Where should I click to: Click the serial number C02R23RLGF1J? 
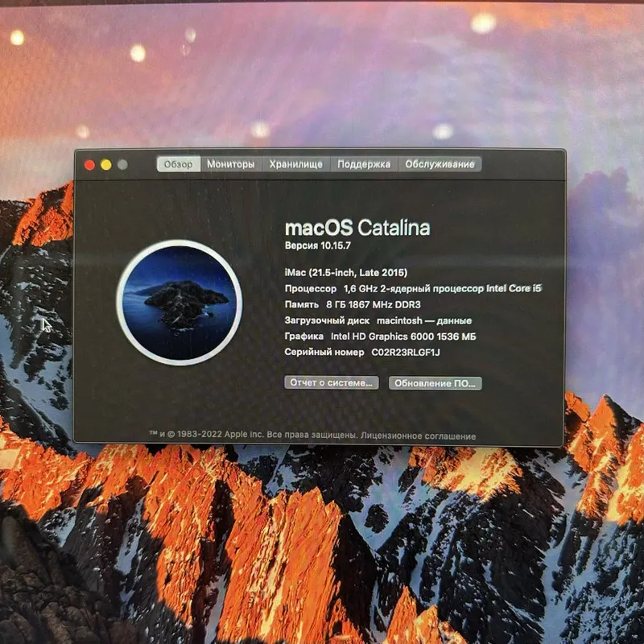click(x=406, y=352)
